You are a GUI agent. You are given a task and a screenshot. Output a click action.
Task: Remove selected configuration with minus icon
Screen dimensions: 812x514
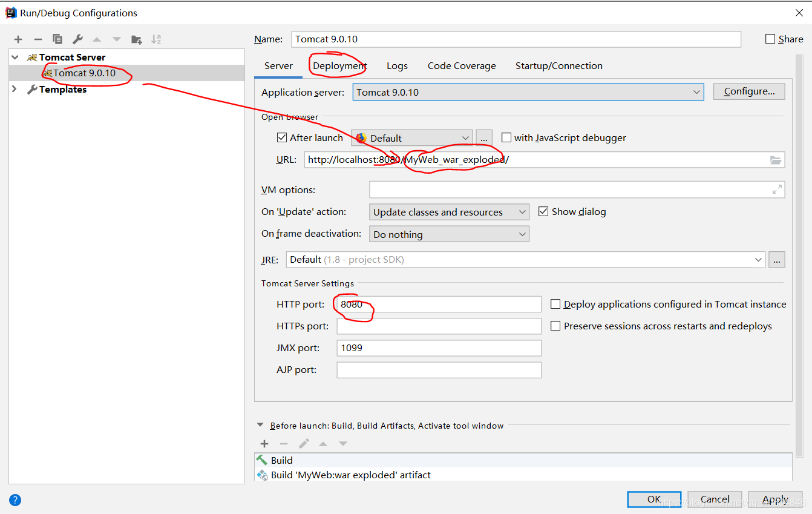click(x=38, y=39)
